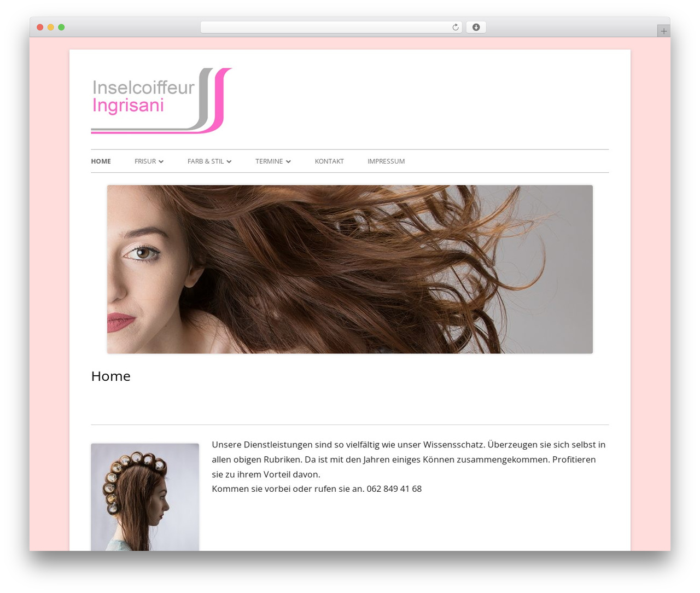
Task: Select the Farb & Stil menu label
Action: point(206,161)
